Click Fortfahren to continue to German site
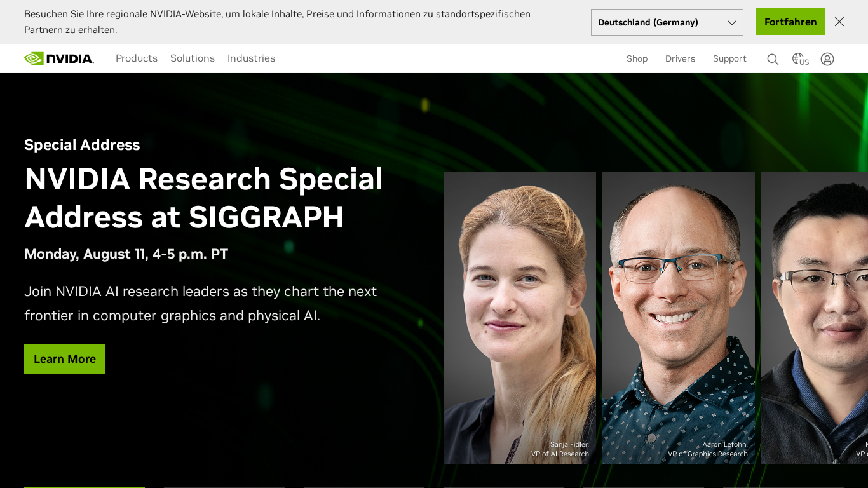The image size is (868, 488). (x=790, y=22)
